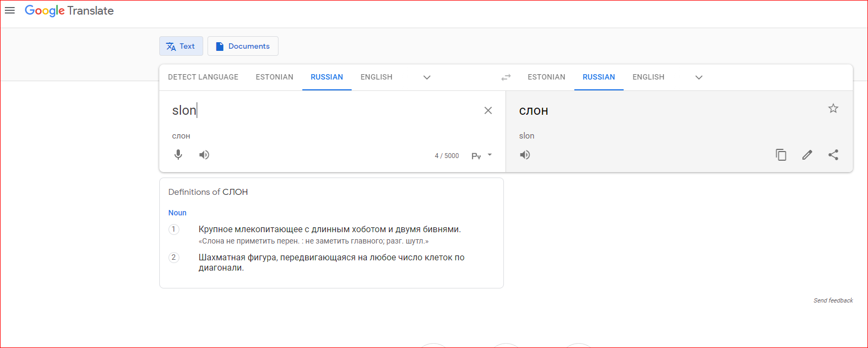Click the pencil suggest an edit icon
Viewport: 868px width, 348px height.
807,155
